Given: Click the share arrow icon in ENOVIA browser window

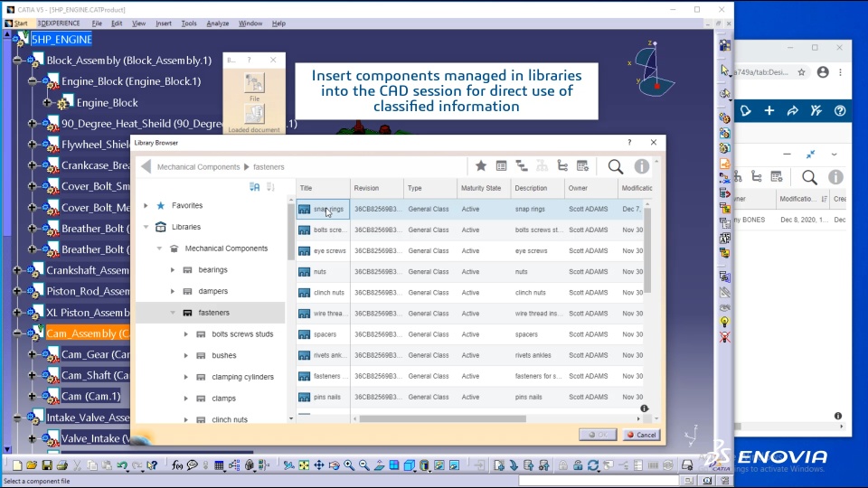Looking at the screenshot, I should pyautogui.click(x=793, y=110).
